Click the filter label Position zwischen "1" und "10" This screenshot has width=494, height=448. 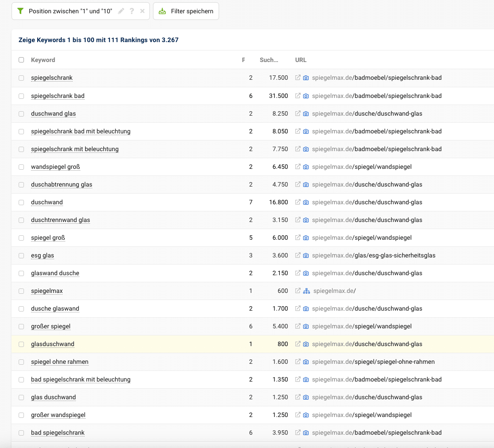coord(71,12)
